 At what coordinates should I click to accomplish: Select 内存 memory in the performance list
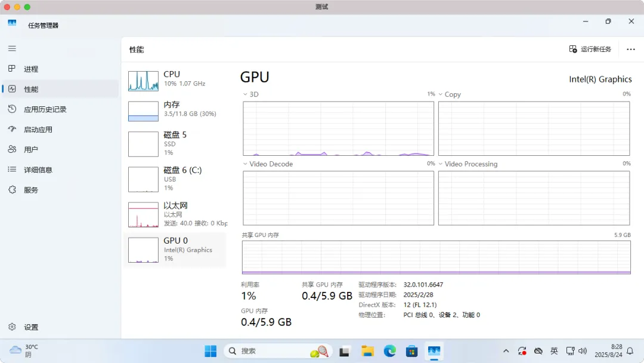coord(175,111)
